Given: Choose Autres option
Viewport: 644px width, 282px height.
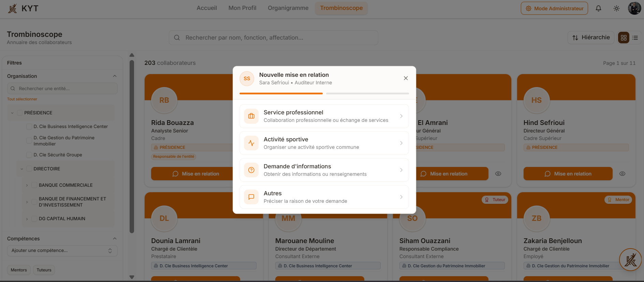Looking at the screenshot, I should 324,197.
